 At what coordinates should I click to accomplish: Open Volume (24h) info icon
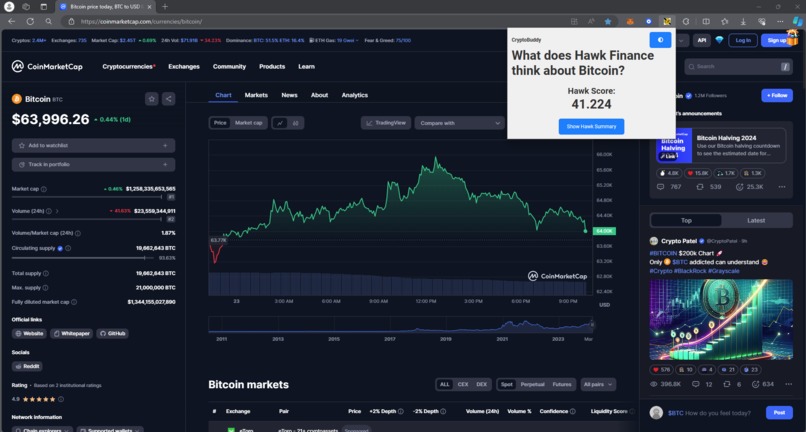coord(49,211)
